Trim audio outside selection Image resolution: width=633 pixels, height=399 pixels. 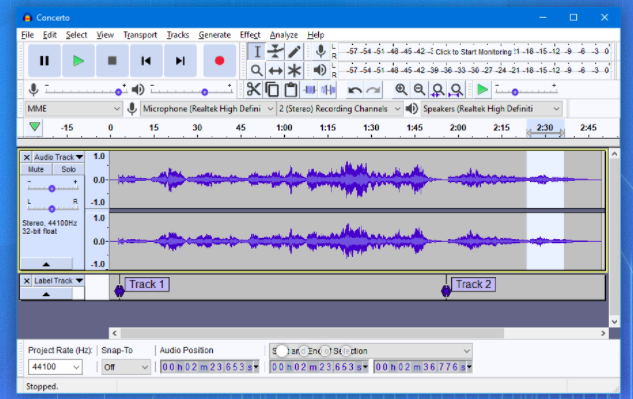[x=310, y=90]
